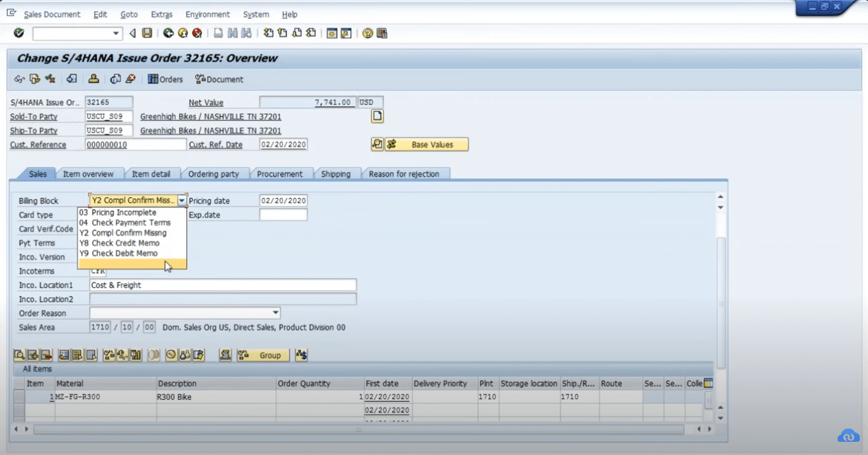Click the green Enter checkmark icon
The image size is (868, 455).
click(x=19, y=33)
